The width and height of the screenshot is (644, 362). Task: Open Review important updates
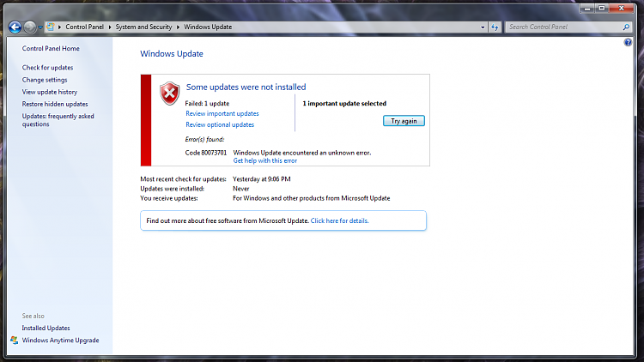coord(222,114)
